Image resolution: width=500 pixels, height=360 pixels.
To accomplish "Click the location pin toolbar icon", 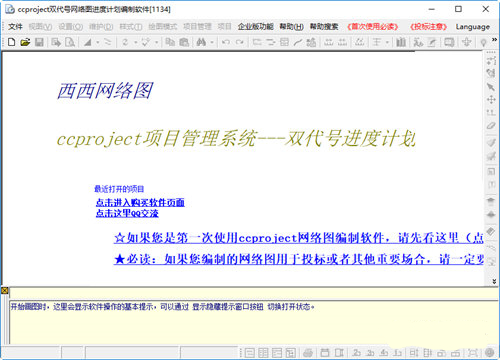I will tap(483, 42).
